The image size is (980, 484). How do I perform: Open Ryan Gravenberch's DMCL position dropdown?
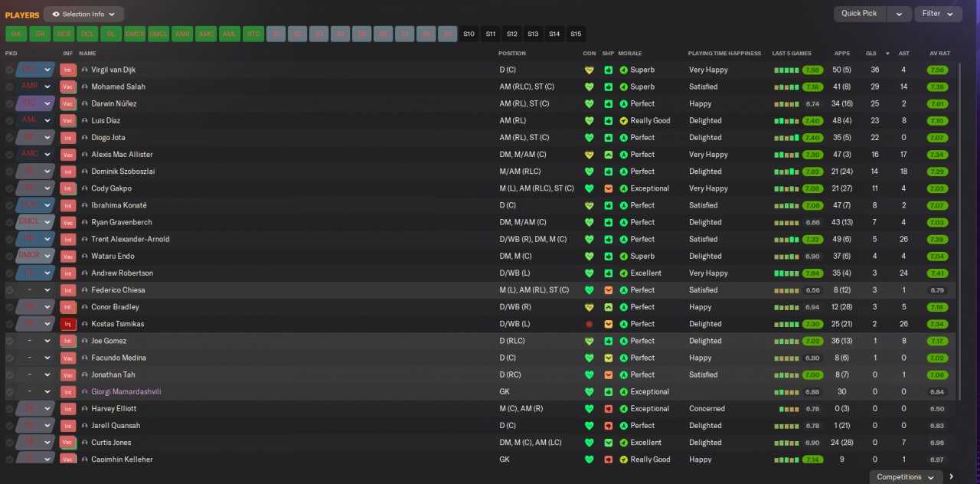pos(36,222)
